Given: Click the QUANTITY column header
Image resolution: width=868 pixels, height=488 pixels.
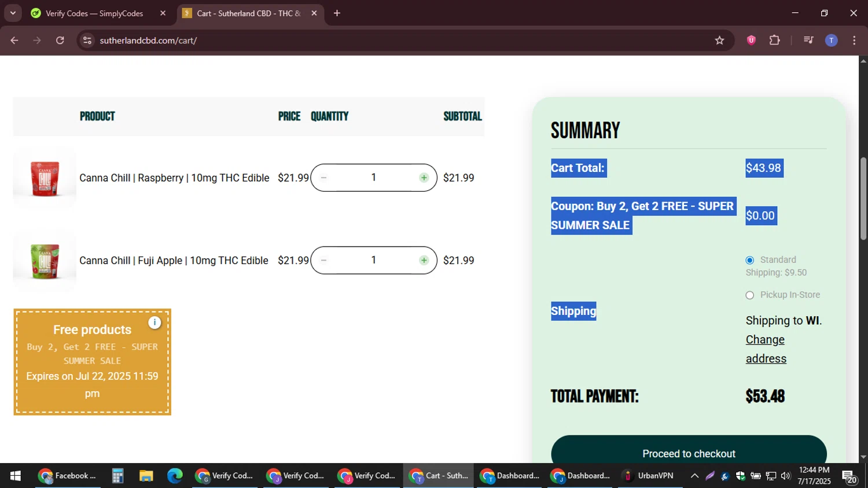Looking at the screenshot, I should point(329,116).
